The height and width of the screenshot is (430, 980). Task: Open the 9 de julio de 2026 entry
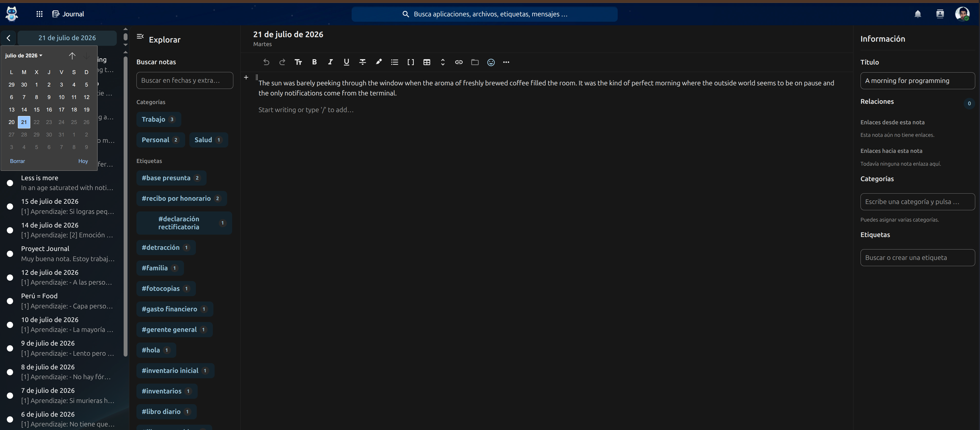[x=62, y=348]
